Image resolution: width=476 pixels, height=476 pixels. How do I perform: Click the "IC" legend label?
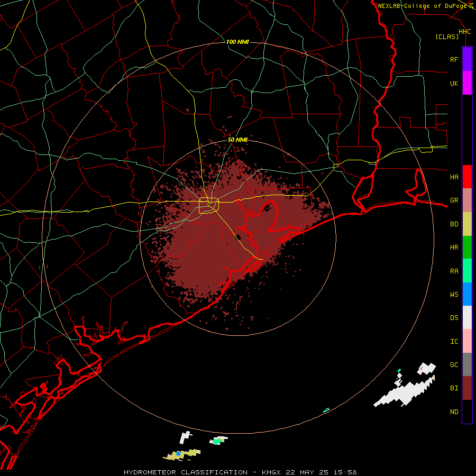click(454, 341)
